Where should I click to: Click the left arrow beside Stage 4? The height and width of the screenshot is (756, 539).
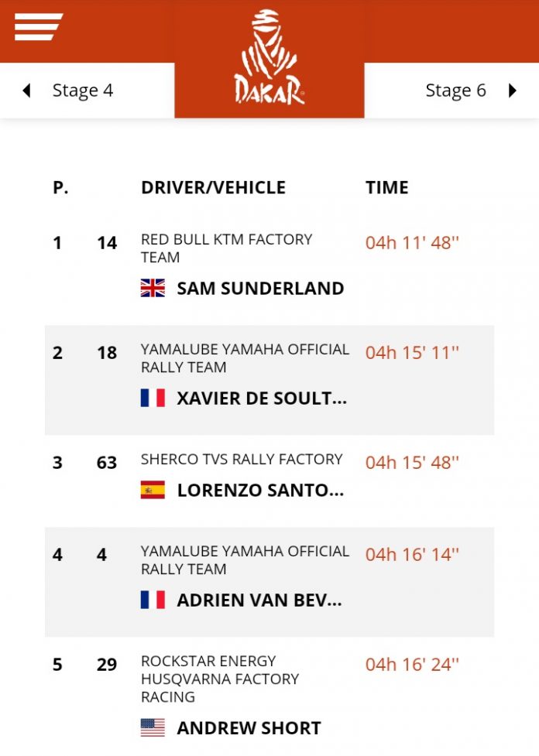click(26, 91)
